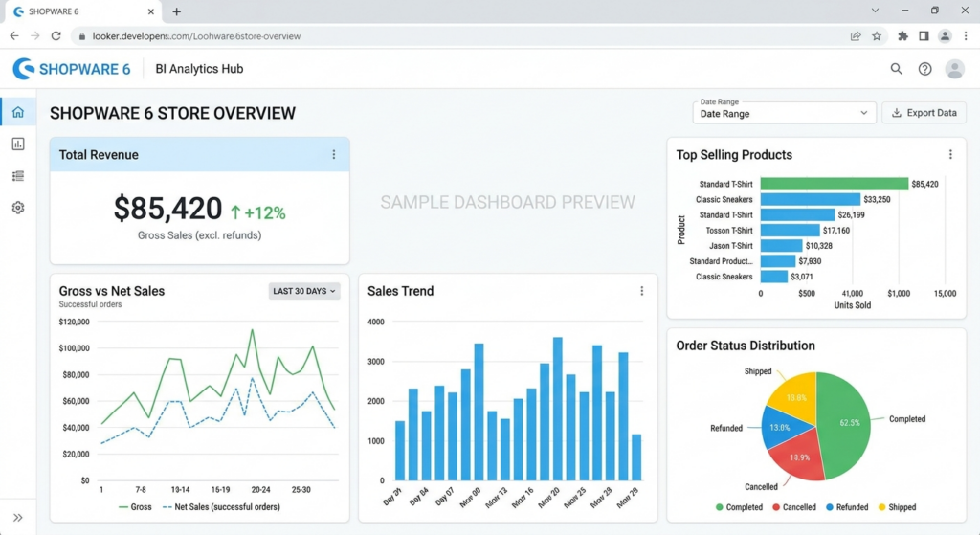
Task: Open the Date Range dropdown
Action: coord(784,113)
